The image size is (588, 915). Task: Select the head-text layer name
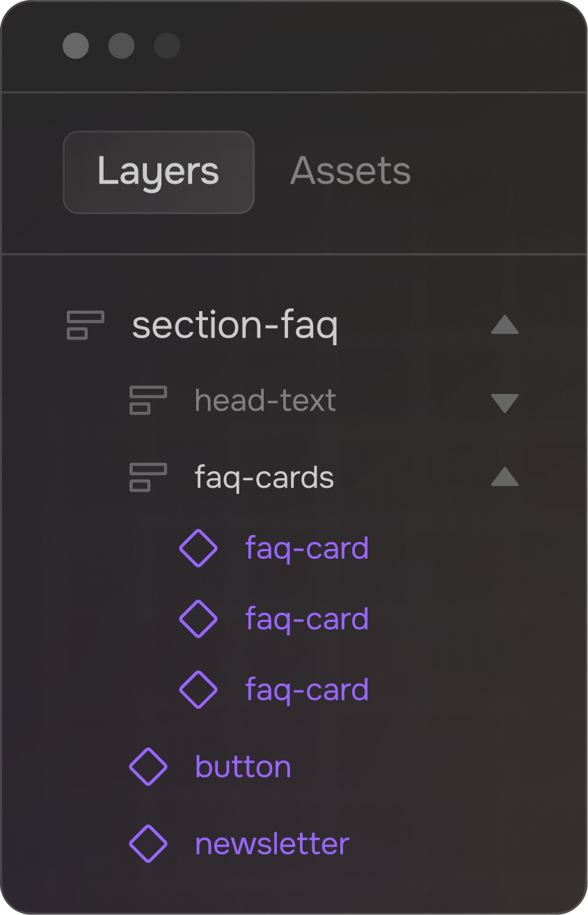coord(265,401)
